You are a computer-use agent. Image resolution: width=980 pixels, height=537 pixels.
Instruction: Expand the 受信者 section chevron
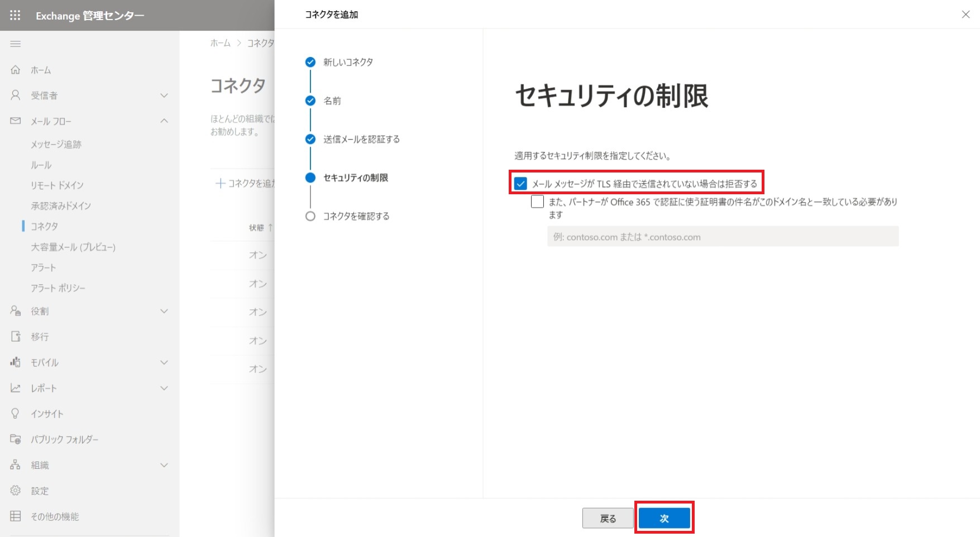(x=164, y=95)
